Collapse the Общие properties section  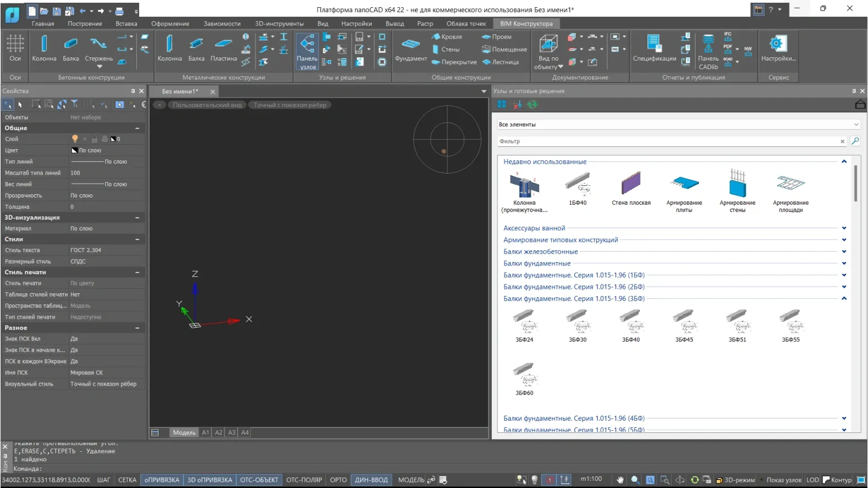pos(137,128)
